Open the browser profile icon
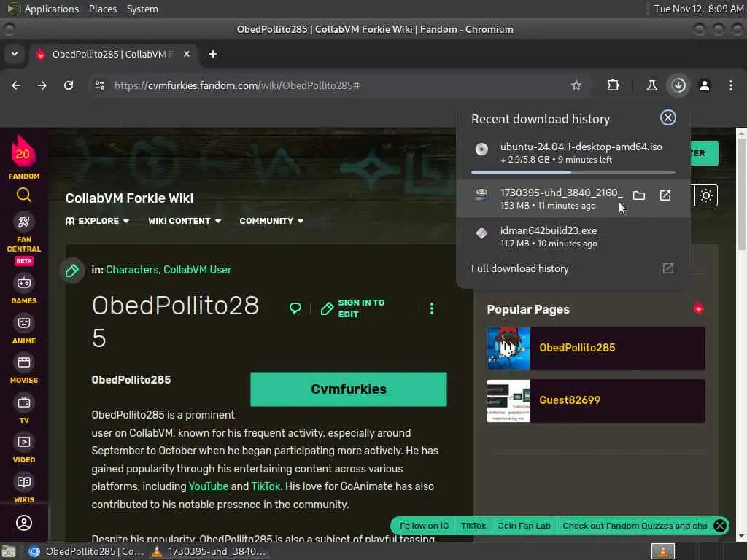The image size is (747, 560). tap(705, 85)
